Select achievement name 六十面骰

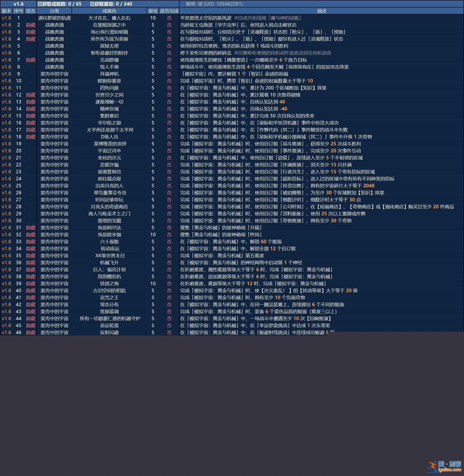tap(109, 242)
